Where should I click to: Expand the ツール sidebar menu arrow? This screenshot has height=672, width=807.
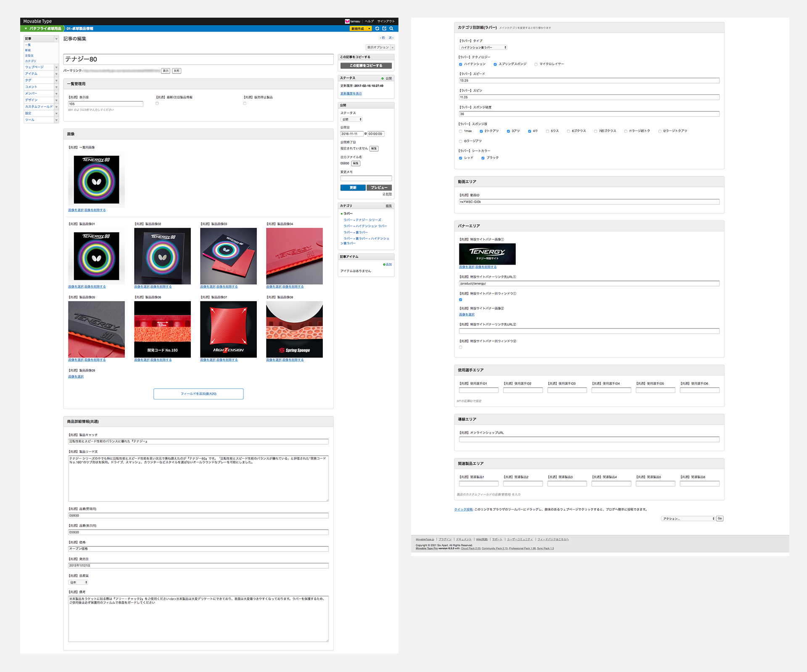56,120
